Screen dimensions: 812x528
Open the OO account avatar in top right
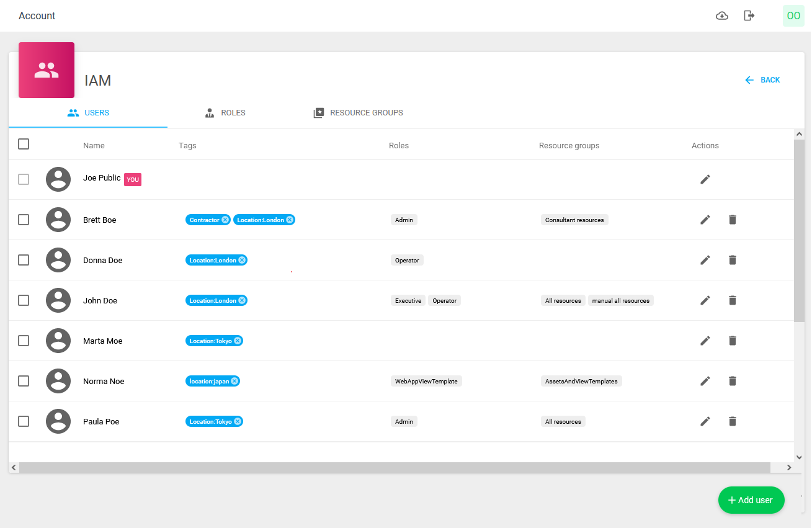click(x=793, y=16)
